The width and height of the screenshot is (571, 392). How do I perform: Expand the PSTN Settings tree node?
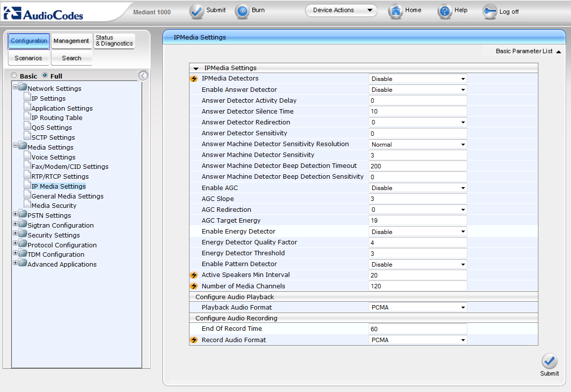(15, 215)
